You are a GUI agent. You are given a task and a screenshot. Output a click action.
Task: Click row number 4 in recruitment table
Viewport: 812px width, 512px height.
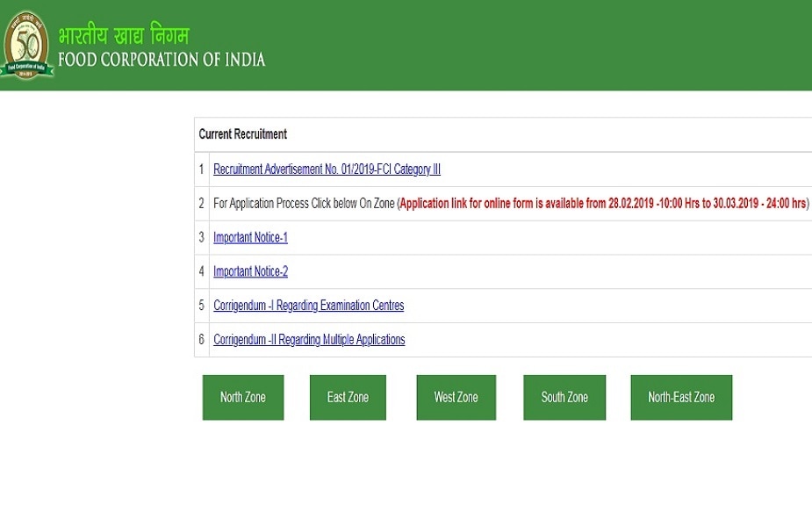pyautogui.click(x=201, y=271)
